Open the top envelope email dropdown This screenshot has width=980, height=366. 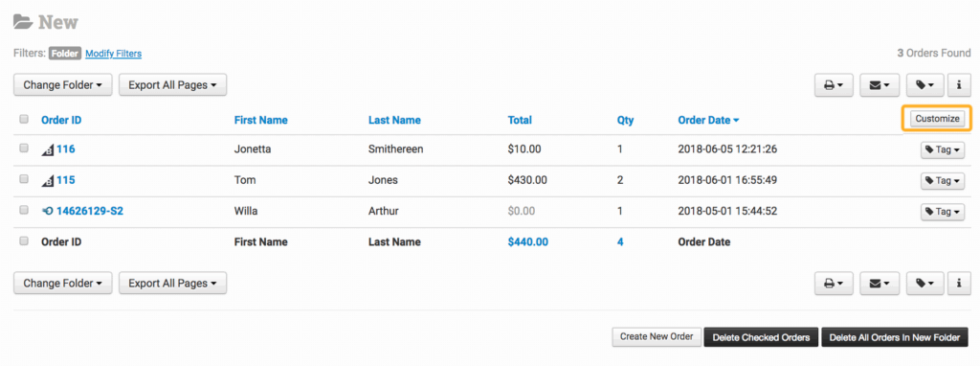880,85
